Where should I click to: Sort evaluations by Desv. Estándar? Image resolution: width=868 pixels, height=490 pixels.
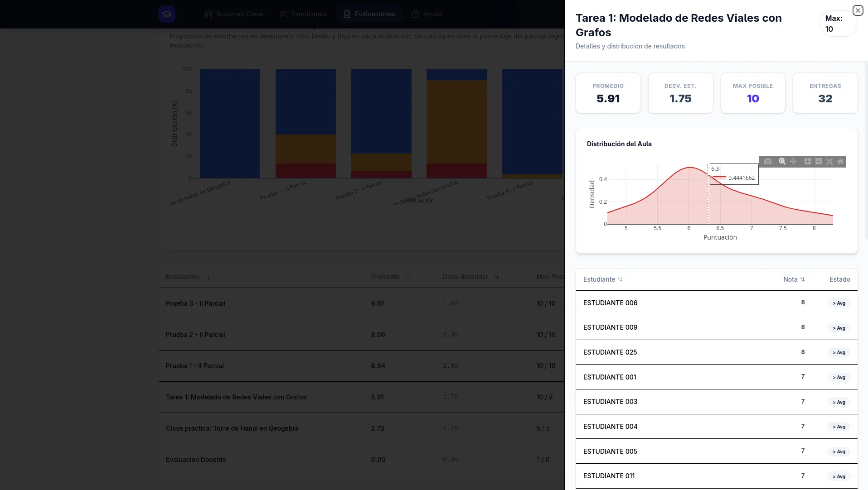pos(470,277)
